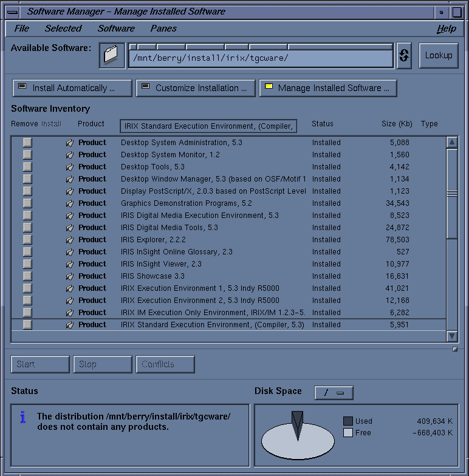The image size is (469, 476).
Task: Click the product name search field above the list
Action: click(x=208, y=126)
